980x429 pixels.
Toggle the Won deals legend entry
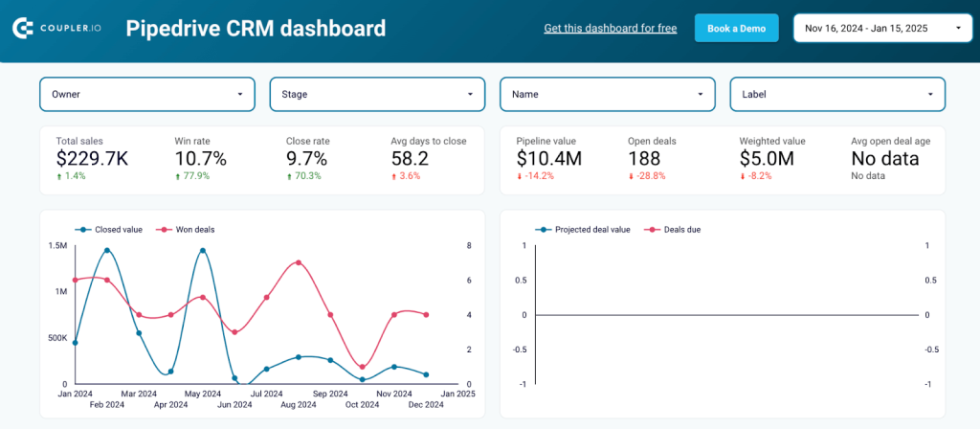point(183,230)
